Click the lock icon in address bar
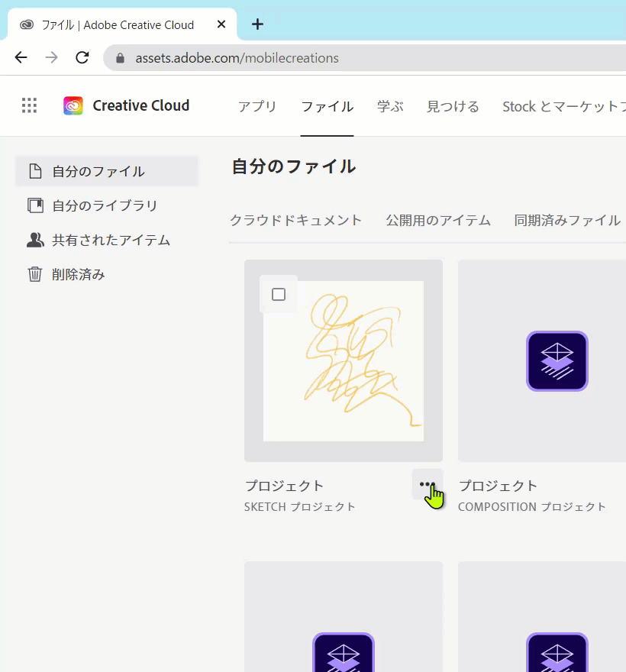Viewport: 626px width, 672px height. pyautogui.click(x=121, y=58)
